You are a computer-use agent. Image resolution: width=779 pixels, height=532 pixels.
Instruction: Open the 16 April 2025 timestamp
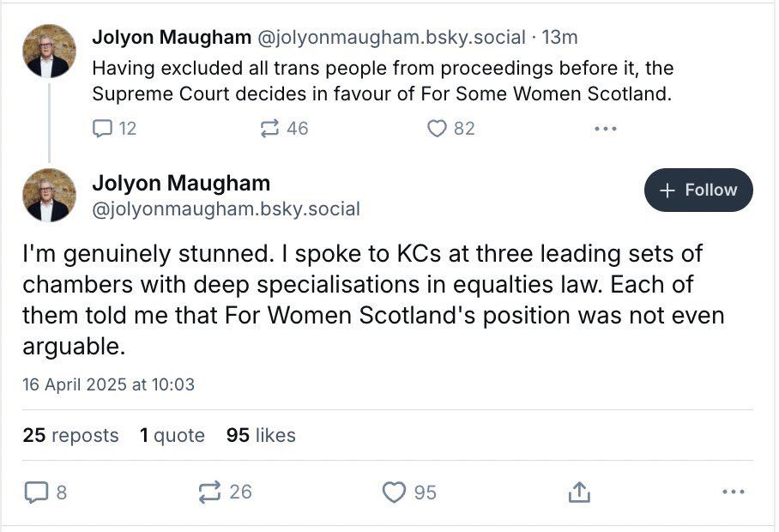click(x=108, y=384)
